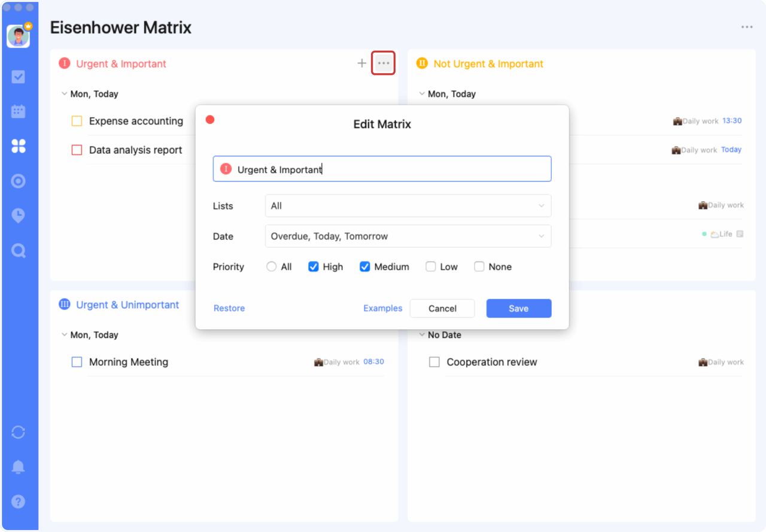Open the three-dot menu of Urgent & Important
The width and height of the screenshot is (766, 532).
click(x=383, y=63)
